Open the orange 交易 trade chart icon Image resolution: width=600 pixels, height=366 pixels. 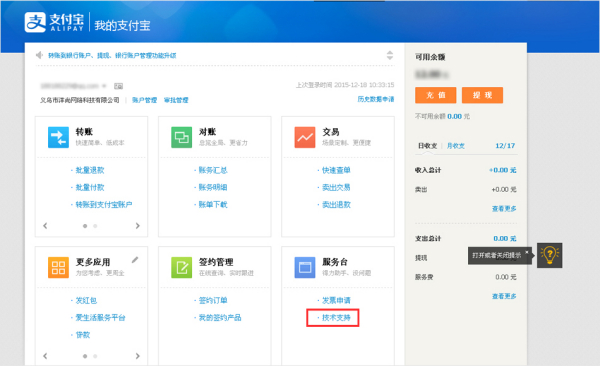pyautogui.click(x=305, y=137)
